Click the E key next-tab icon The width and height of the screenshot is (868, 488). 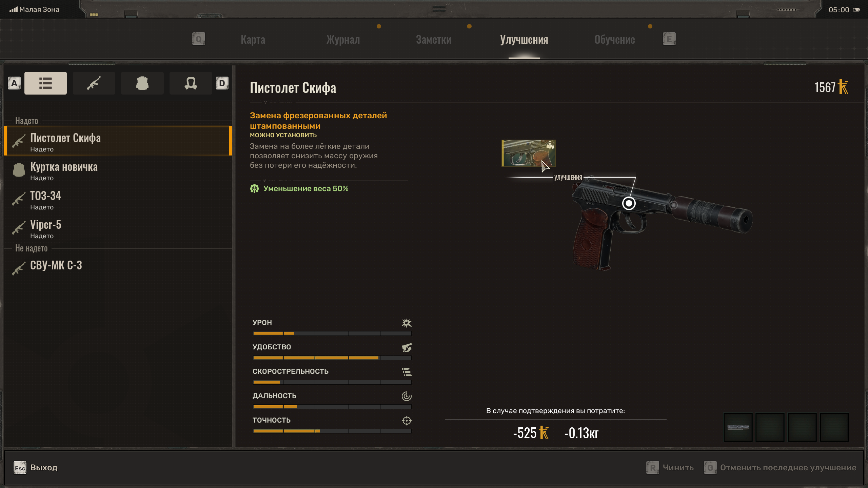click(x=669, y=39)
